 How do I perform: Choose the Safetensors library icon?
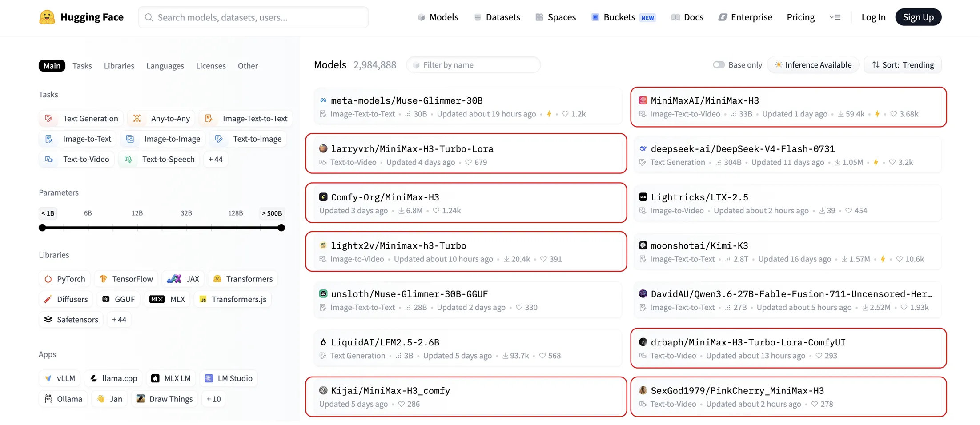(48, 320)
